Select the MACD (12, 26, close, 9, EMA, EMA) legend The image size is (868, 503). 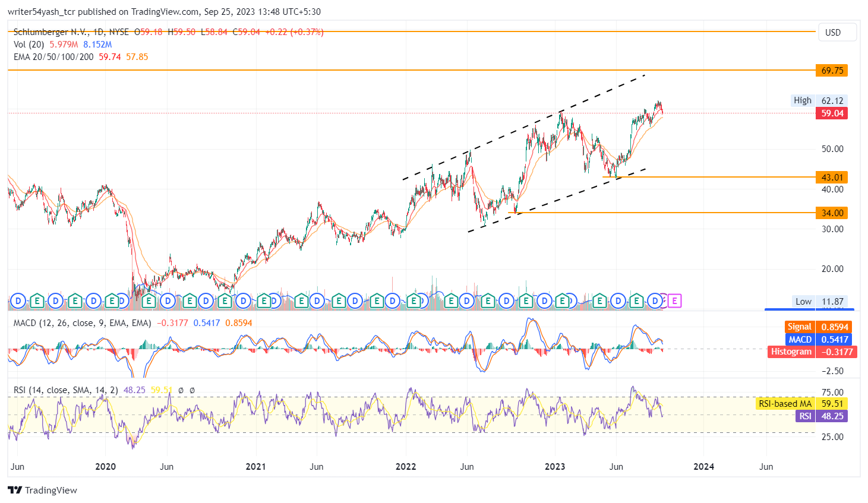(83, 323)
